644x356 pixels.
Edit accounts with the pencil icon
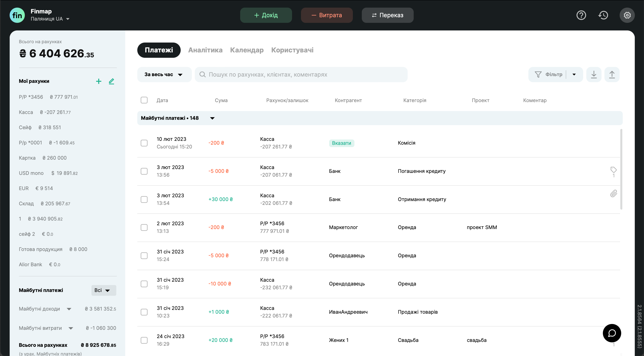[x=112, y=81]
